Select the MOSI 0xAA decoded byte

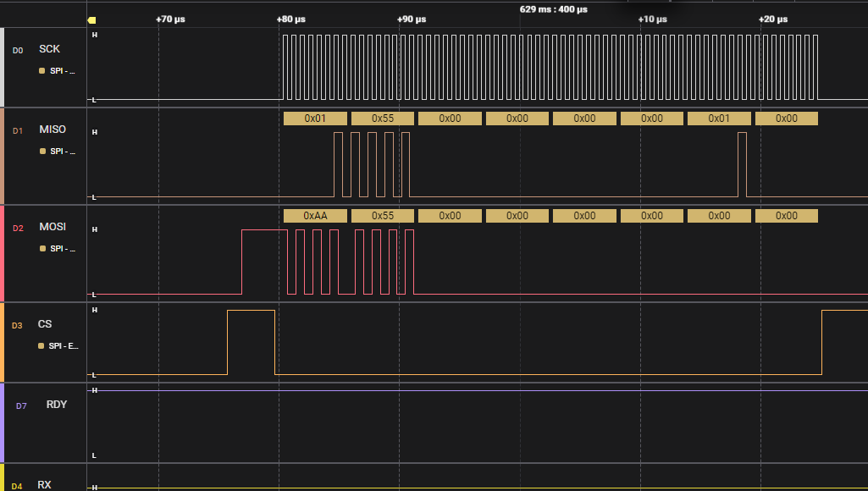pyautogui.click(x=315, y=216)
